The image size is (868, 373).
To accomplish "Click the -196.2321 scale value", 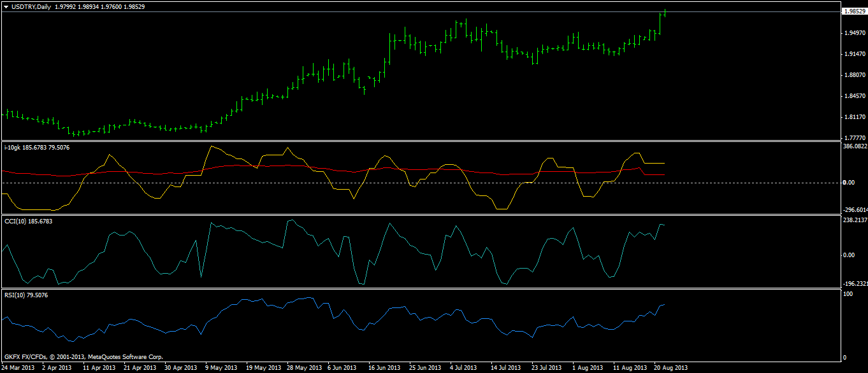I will [855, 284].
